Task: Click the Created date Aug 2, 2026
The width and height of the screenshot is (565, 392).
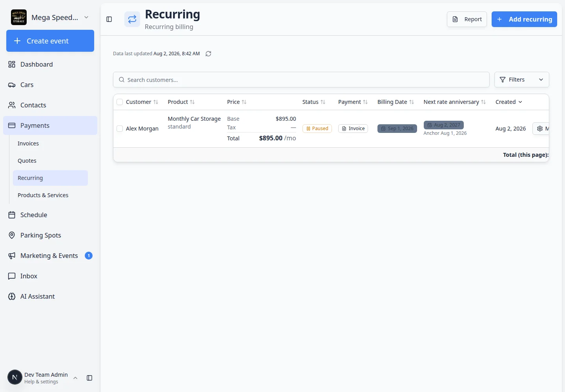Action: pos(510,129)
